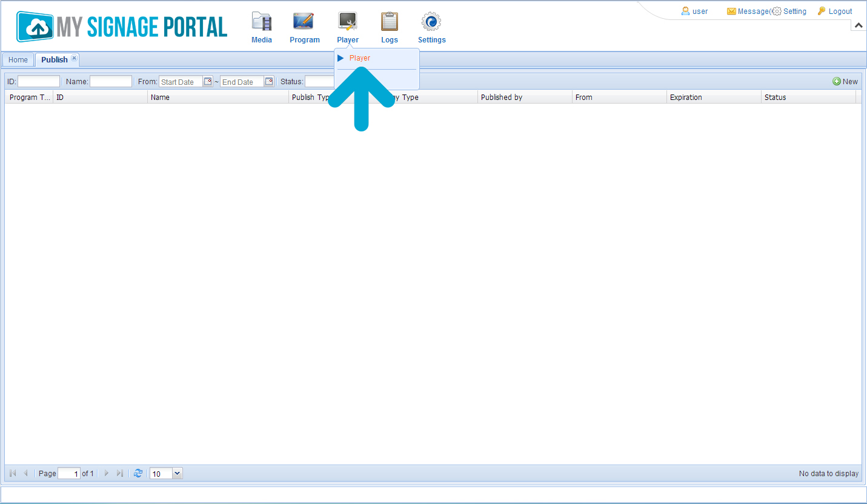This screenshot has height=504, width=867.
Task: Go to last page
Action: (x=119, y=474)
